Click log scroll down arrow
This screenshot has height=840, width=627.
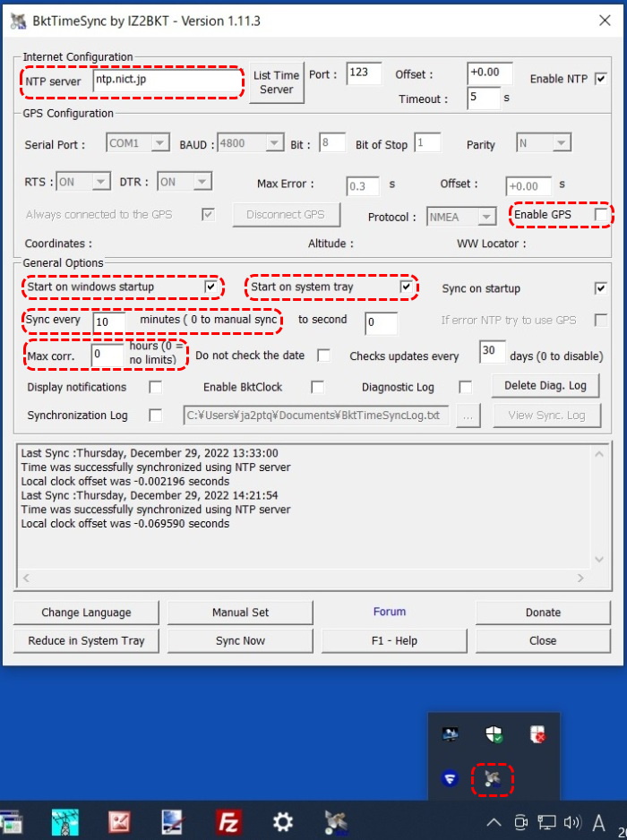click(599, 560)
